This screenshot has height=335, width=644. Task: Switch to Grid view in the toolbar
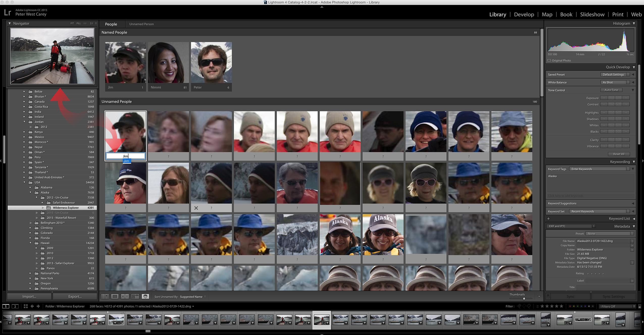coord(105,296)
